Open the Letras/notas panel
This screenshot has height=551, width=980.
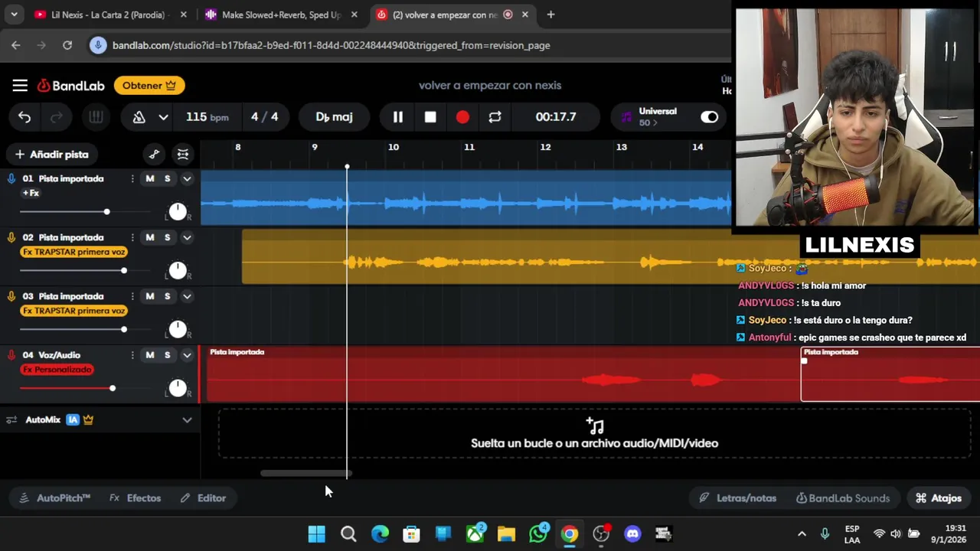738,498
